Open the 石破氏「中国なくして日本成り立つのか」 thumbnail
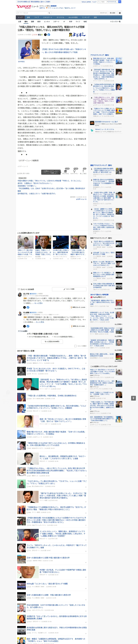Image resolution: width=138 pixels, height=644 pixels. [x=43, y=242]
